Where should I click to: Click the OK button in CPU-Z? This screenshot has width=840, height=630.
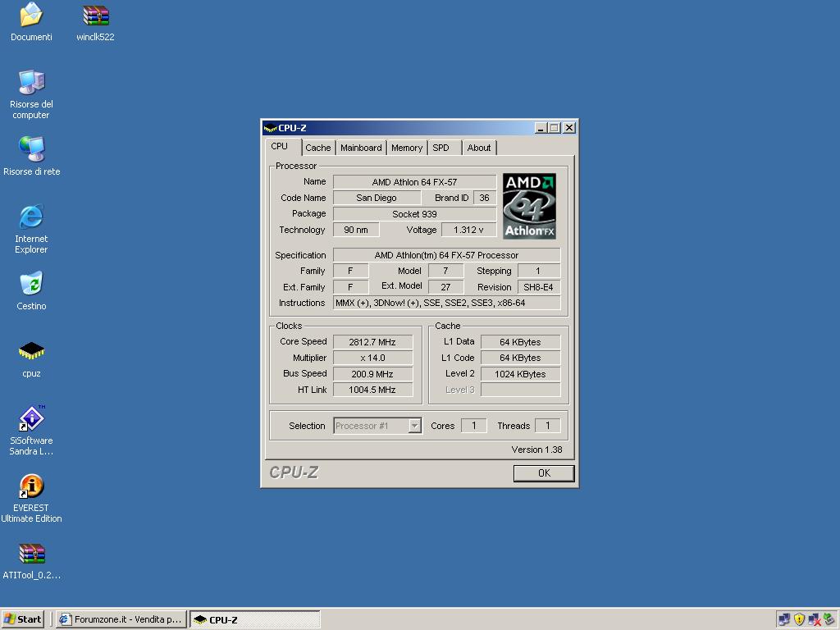544,473
